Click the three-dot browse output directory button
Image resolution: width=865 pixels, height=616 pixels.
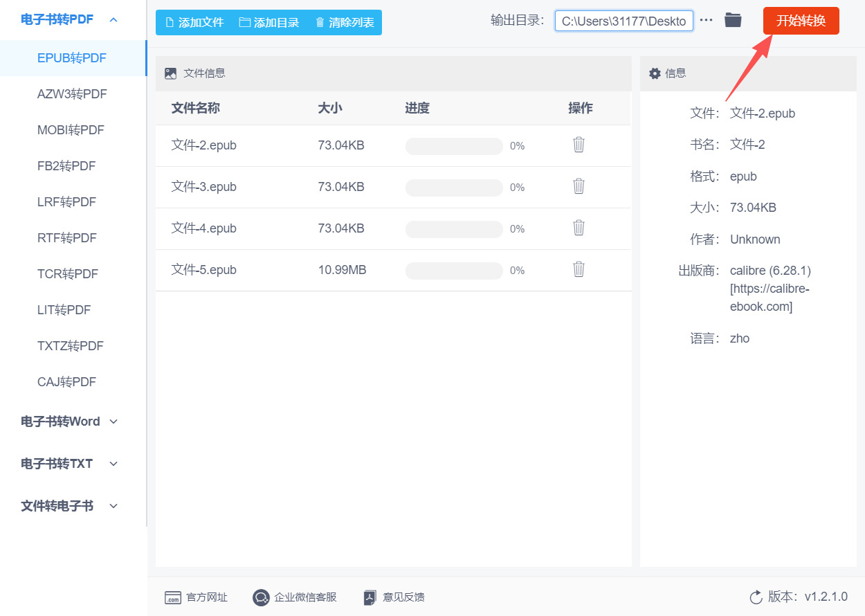click(x=706, y=20)
